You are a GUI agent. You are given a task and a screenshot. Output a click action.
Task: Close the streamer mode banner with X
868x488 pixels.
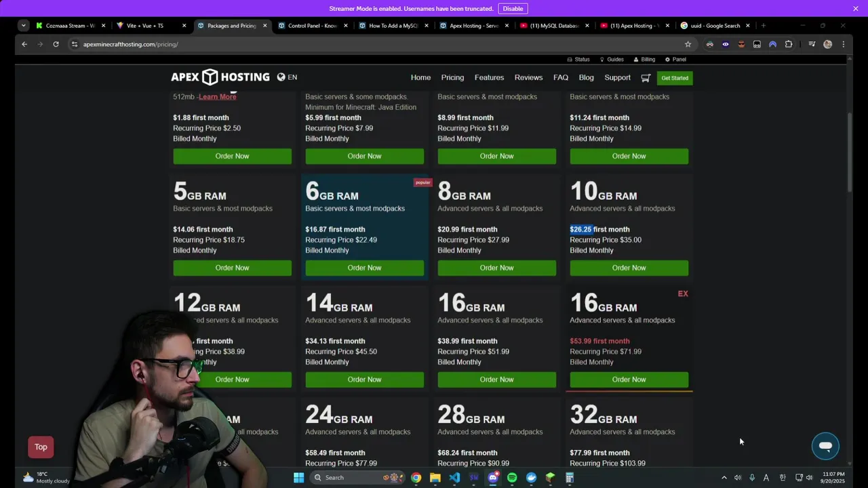pos(856,8)
